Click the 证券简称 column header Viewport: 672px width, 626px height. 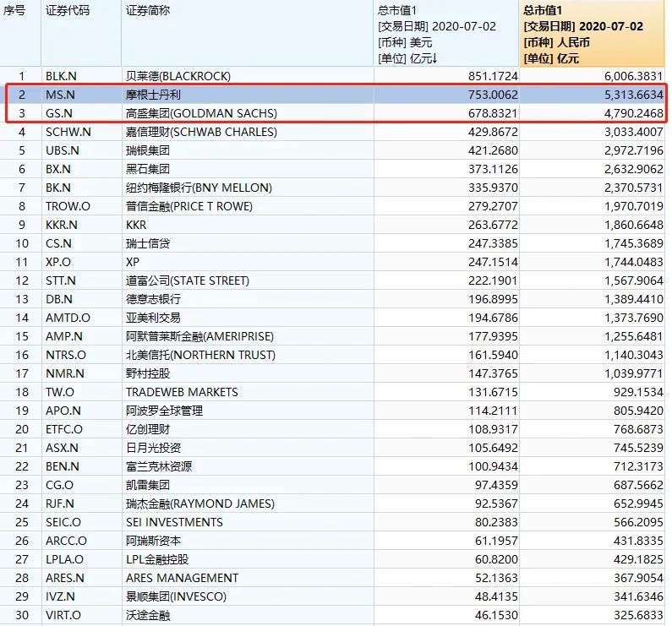(x=148, y=11)
